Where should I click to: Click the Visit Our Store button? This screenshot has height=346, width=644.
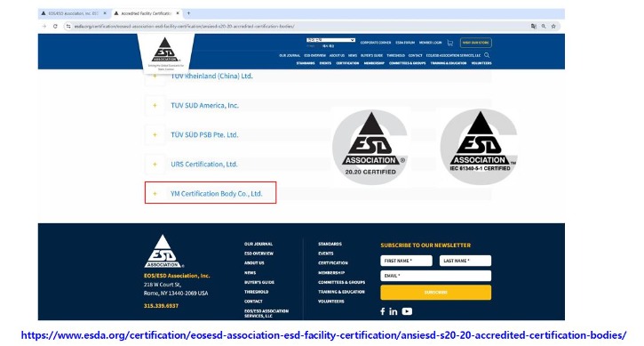click(475, 43)
